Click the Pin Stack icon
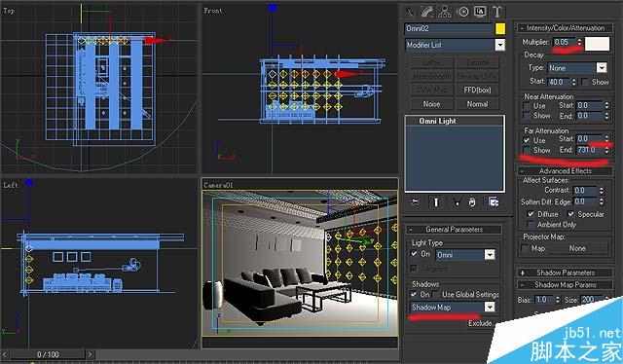This screenshot has width=623, height=364. tap(415, 202)
